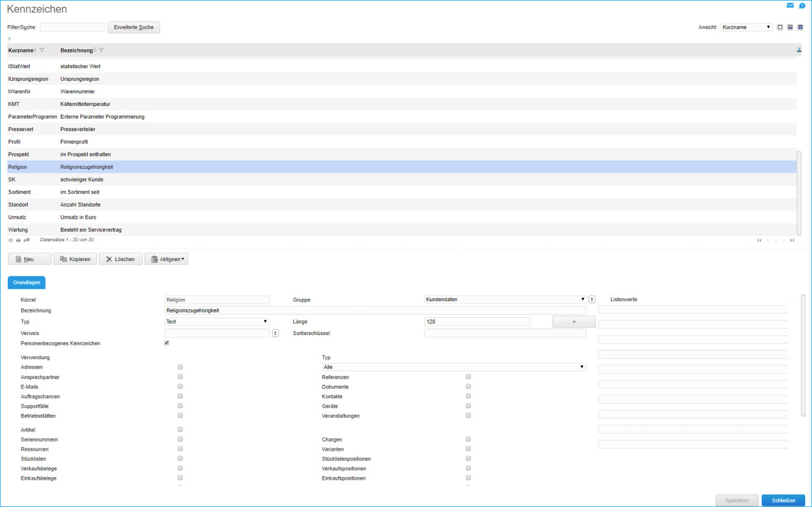This screenshot has height=507, width=812.
Task: Open the Aktionen menu
Action: pyautogui.click(x=166, y=259)
